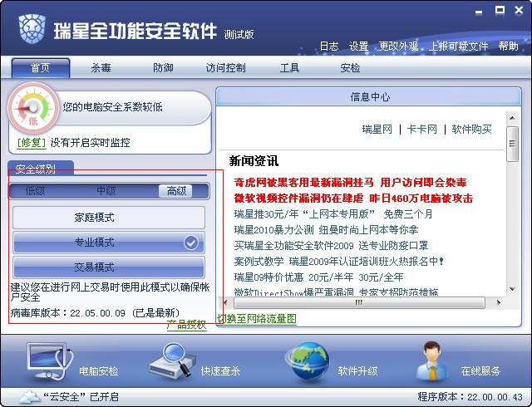
Task: Open the 帮助 menu
Action: tap(508, 47)
